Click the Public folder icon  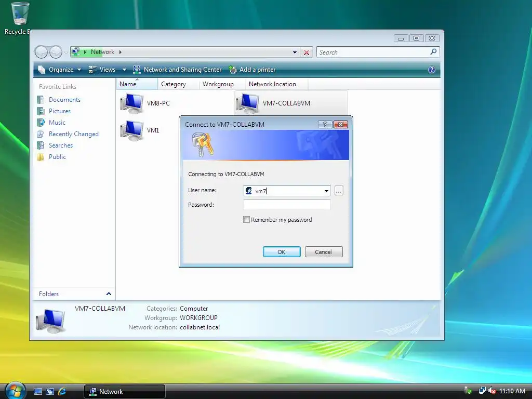coord(41,157)
